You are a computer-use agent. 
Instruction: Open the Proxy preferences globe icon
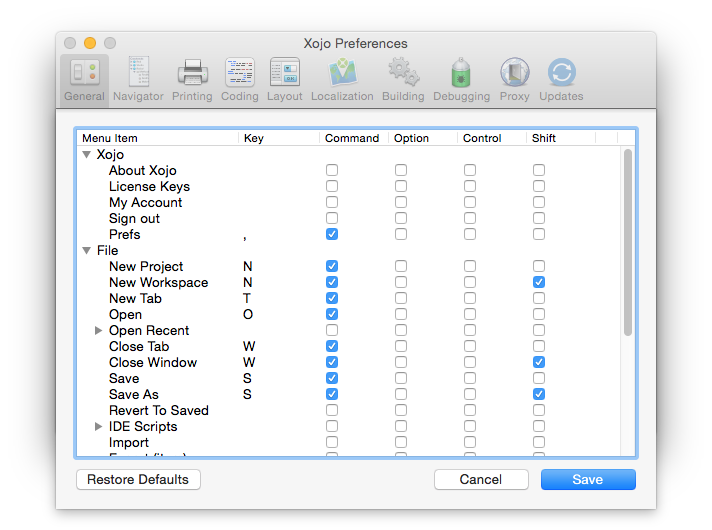tap(514, 72)
